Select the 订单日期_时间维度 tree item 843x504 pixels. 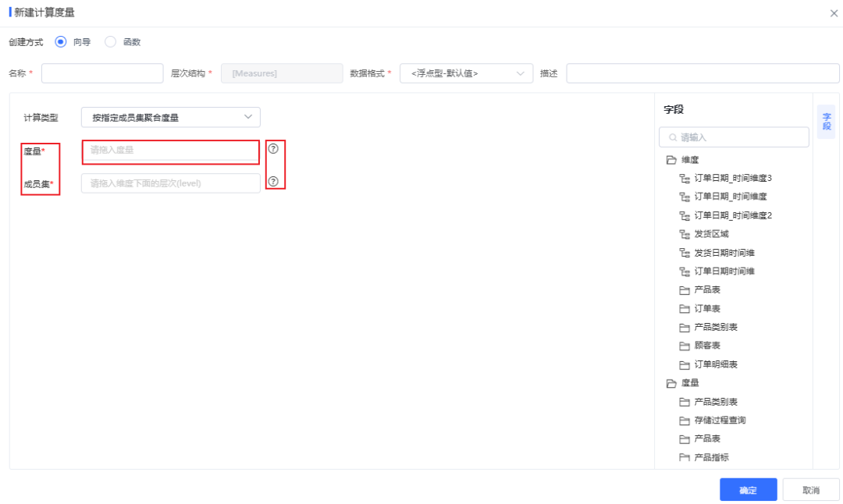730,197
